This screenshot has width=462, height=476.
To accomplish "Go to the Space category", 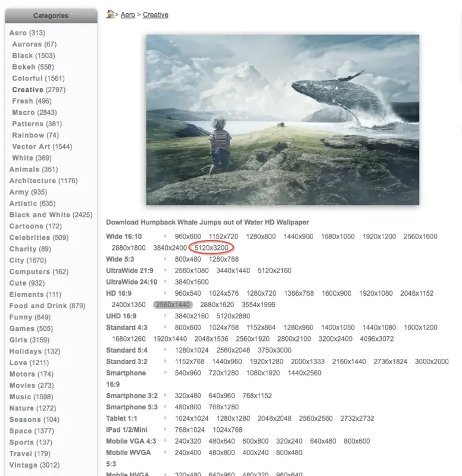I will (x=32, y=431).
